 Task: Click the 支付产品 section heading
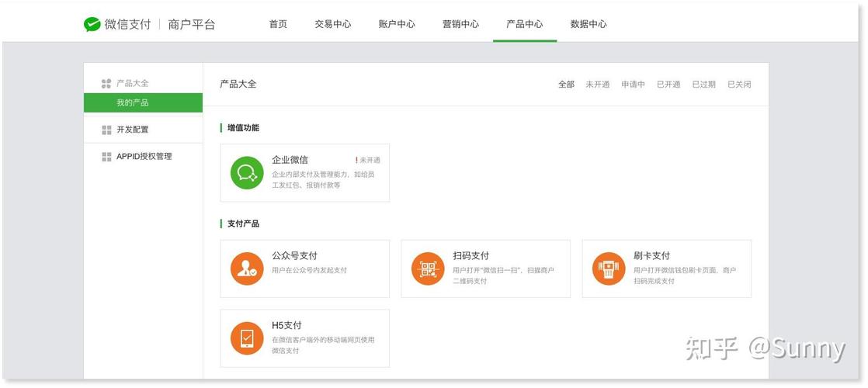click(243, 223)
